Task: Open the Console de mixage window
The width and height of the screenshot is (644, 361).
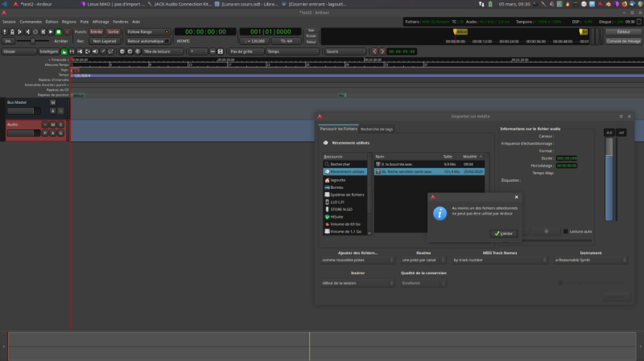Action: [x=624, y=40]
